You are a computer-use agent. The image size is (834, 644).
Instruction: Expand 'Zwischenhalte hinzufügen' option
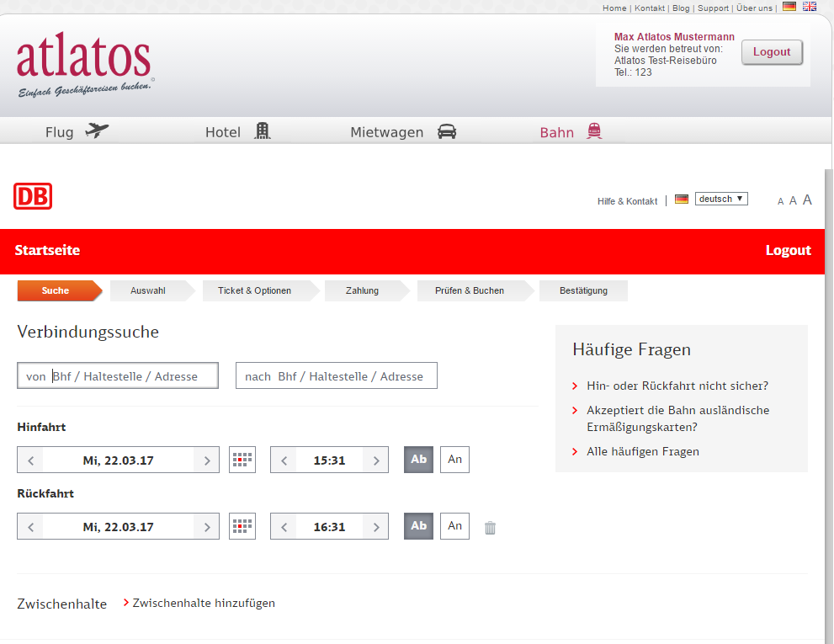coord(203,603)
